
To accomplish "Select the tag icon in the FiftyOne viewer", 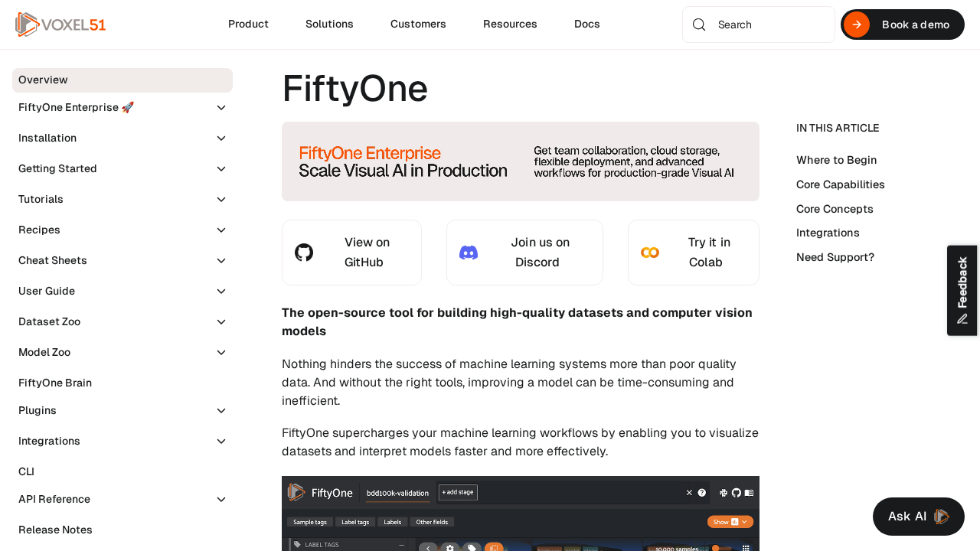I will point(471,548).
